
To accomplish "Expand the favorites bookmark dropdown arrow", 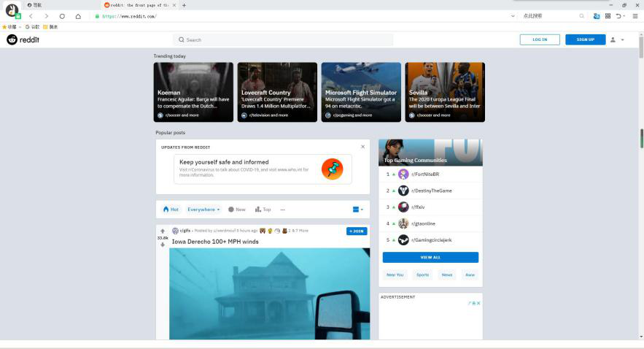I will pyautogui.click(x=20, y=27).
